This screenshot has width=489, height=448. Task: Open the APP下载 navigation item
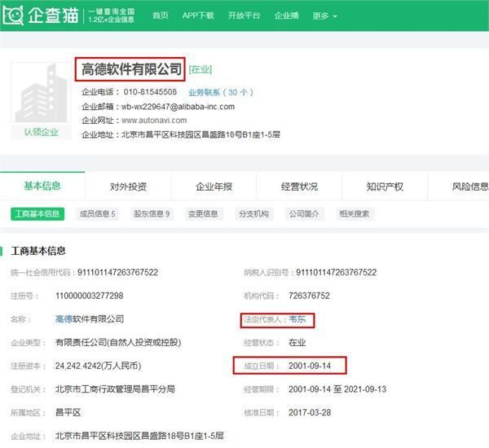point(198,15)
